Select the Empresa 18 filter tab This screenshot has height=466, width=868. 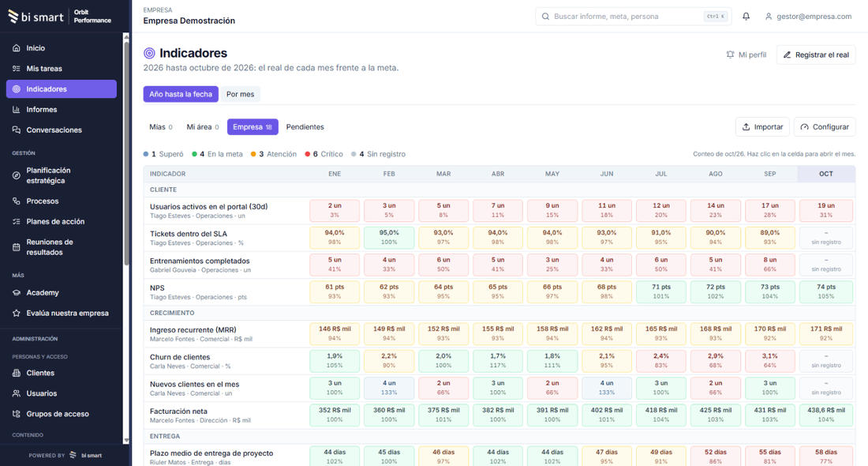253,127
